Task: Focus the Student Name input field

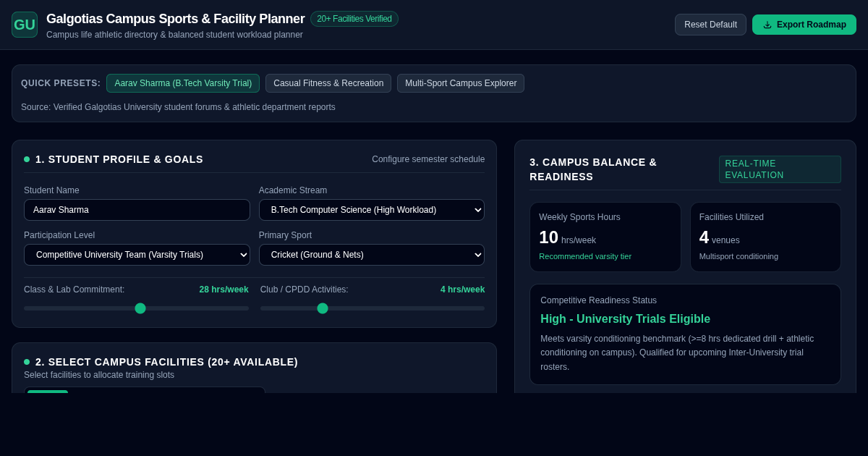Action: 137,210
